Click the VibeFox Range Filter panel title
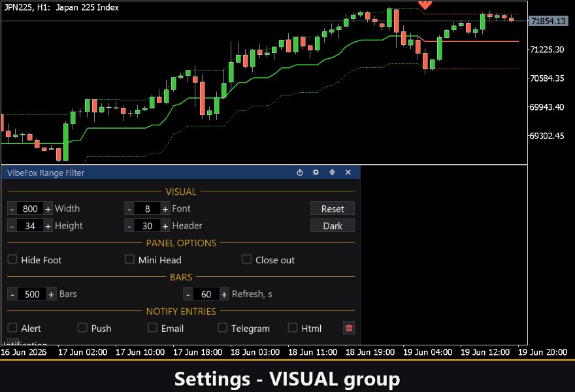The image size is (575, 392). (x=46, y=172)
